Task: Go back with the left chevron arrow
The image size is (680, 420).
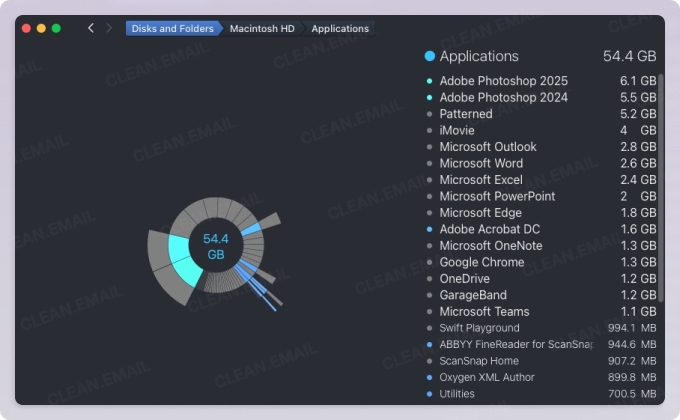Action: click(91, 28)
